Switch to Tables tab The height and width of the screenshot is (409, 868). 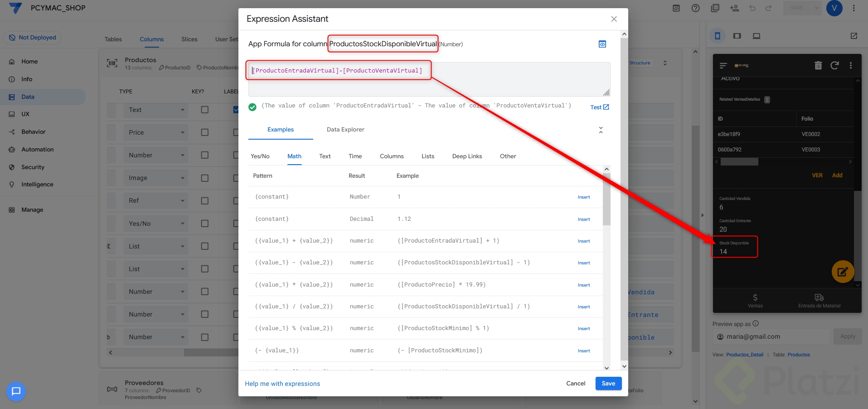coord(113,39)
